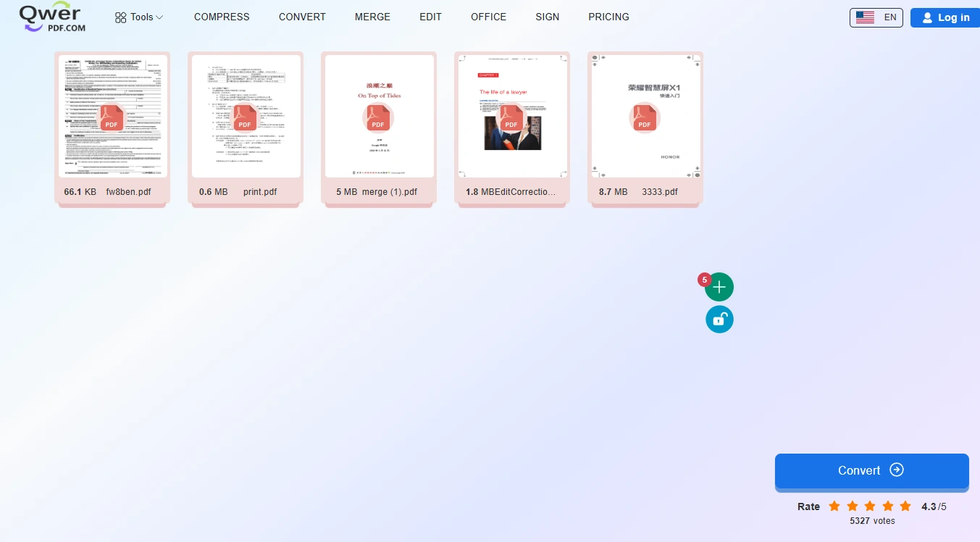Screen dimensions: 980x542
Task: Click the red file count badge 5
Action: pos(704,280)
